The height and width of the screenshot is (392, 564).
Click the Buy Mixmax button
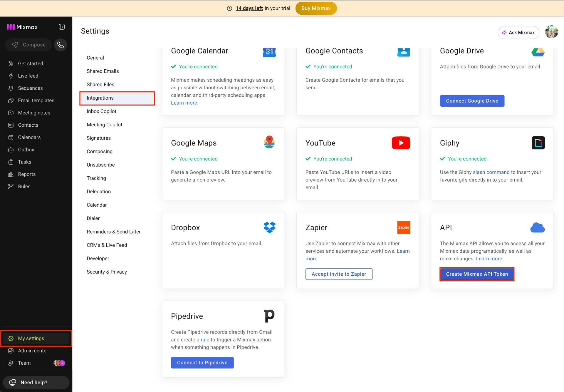pos(316,8)
